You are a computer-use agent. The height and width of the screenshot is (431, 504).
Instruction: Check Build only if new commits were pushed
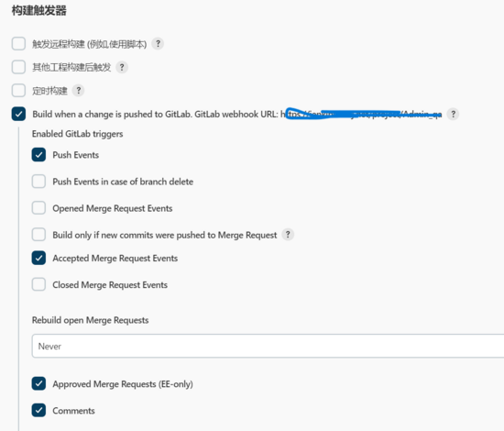38,235
